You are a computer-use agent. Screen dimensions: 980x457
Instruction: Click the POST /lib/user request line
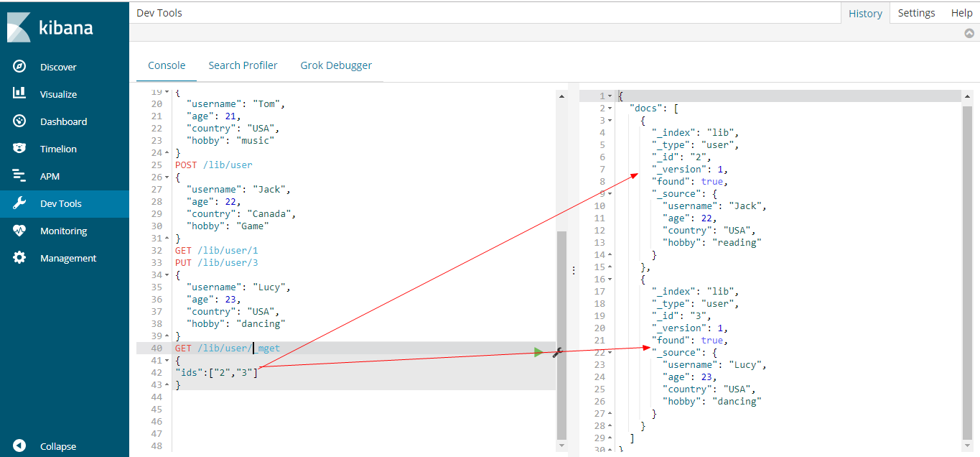coord(214,165)
